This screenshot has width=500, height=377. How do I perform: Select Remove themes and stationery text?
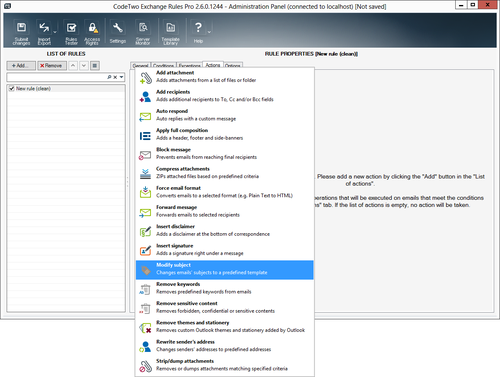click(193, 323)
